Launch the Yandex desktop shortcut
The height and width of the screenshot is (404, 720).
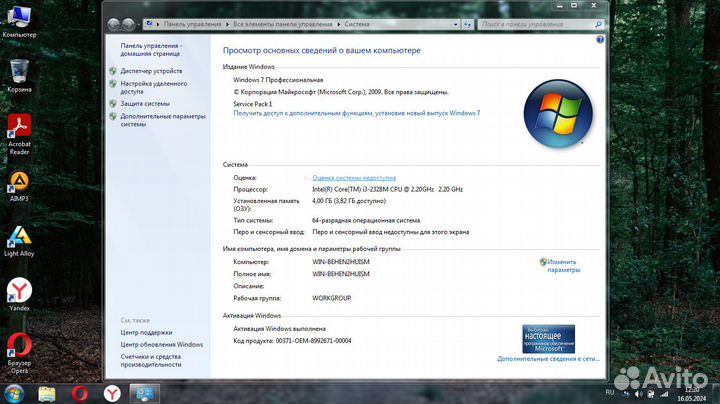[19, 294]
